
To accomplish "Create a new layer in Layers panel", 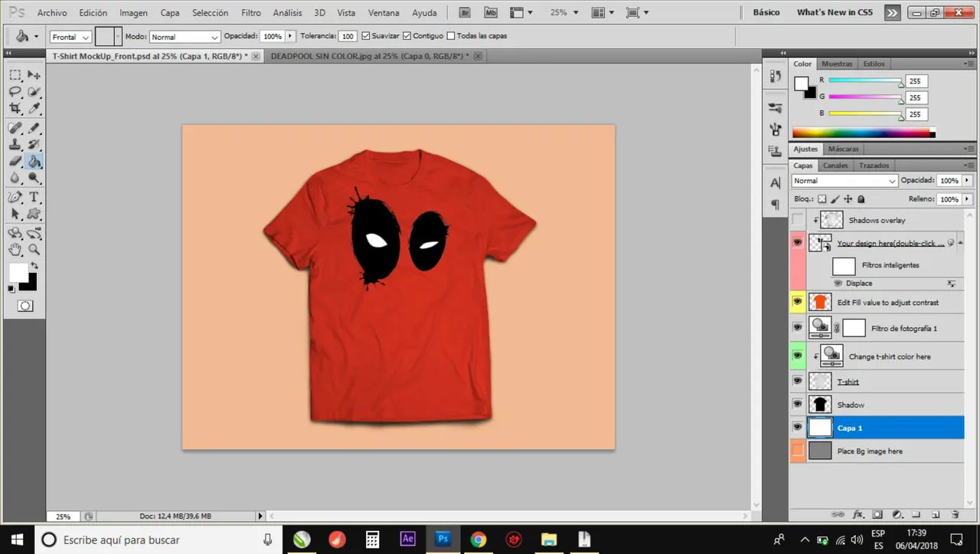I will [x=936, y=515].
